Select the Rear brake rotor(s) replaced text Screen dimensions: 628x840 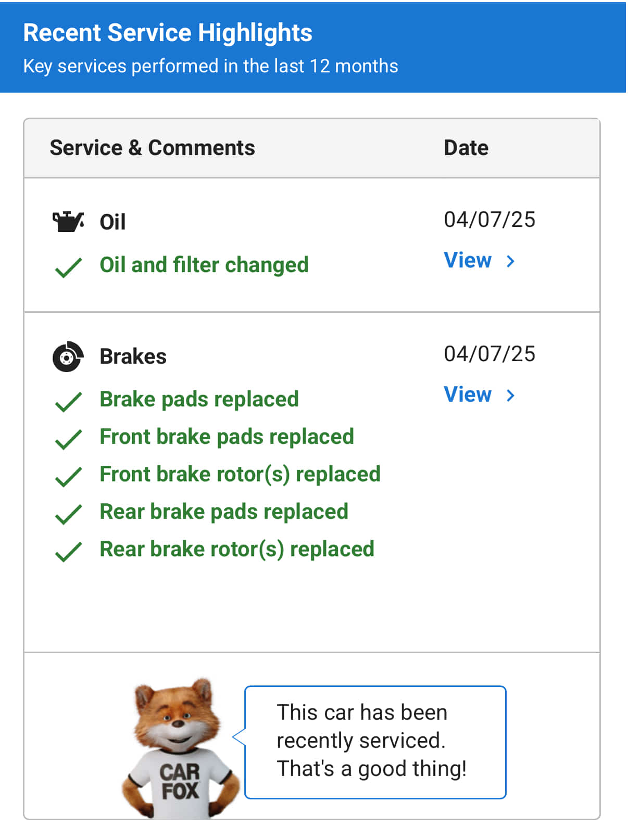pyautogui.click(x=237, y=549)
